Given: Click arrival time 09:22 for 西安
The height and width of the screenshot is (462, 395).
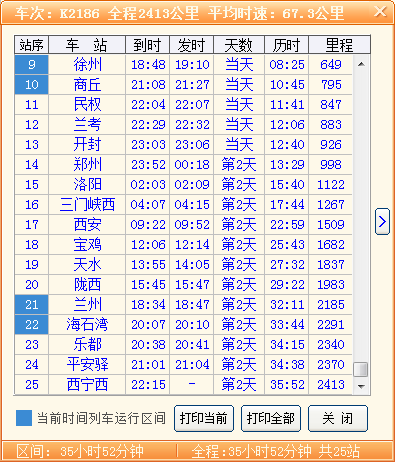Looking at the screenshot, I should point(148,225).
